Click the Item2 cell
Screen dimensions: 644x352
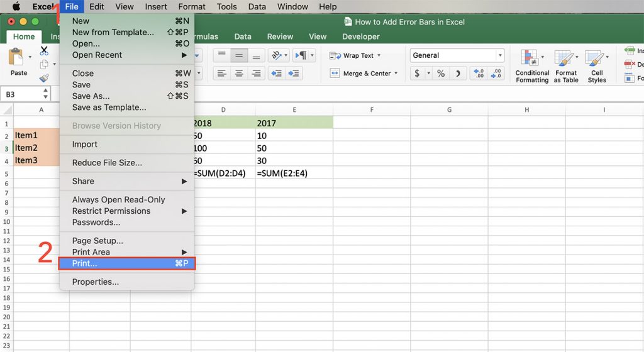click(x=36, y=148)
